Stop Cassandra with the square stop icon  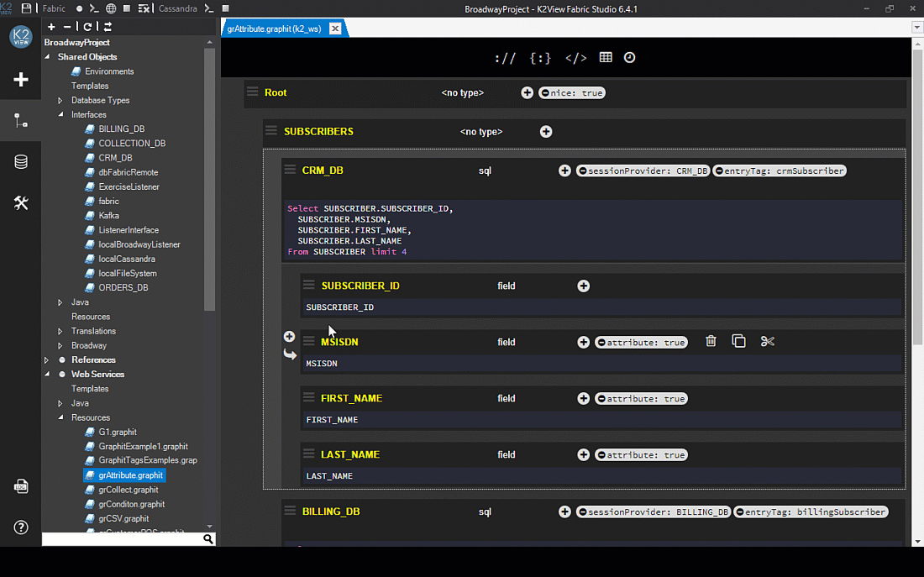click(225, 8)
